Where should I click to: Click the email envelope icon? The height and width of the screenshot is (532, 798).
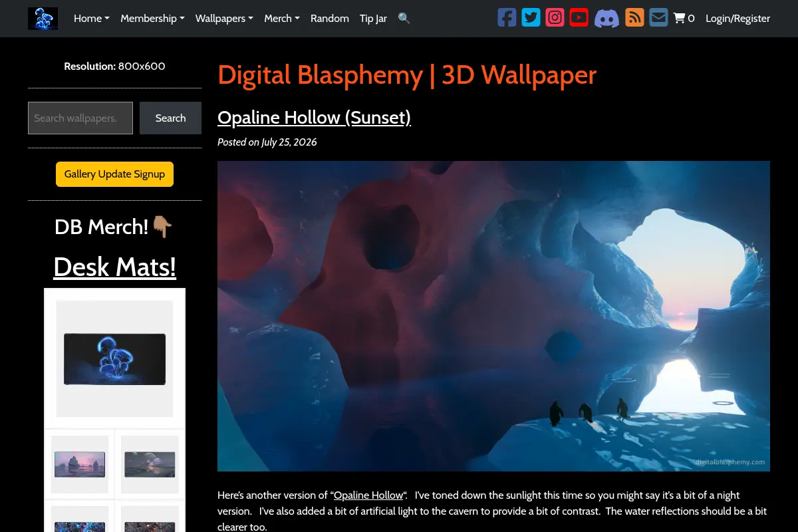pos(658,18)
